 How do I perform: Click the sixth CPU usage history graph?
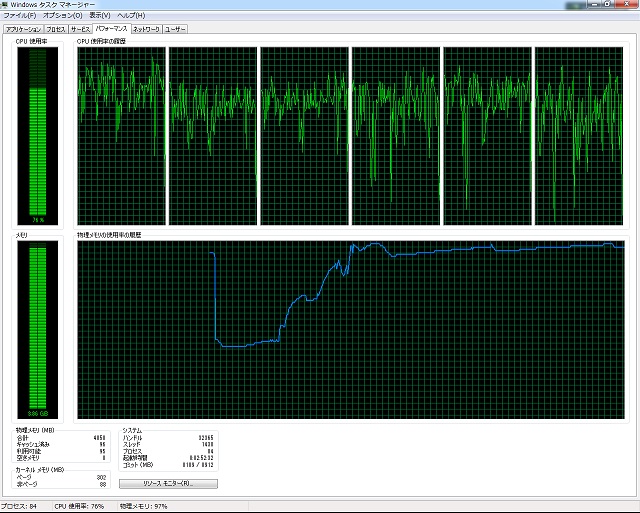(579, 136)
